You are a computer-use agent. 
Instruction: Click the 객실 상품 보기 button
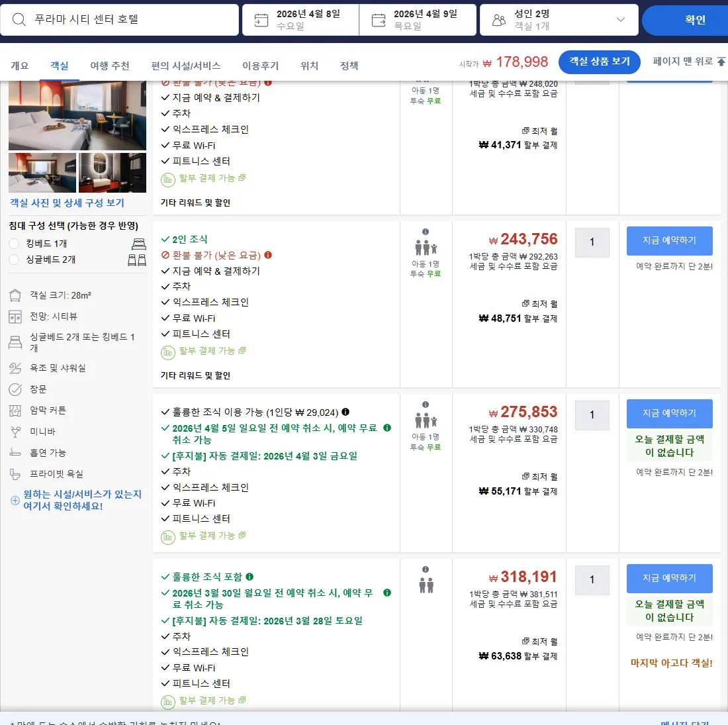pos(600,62)
